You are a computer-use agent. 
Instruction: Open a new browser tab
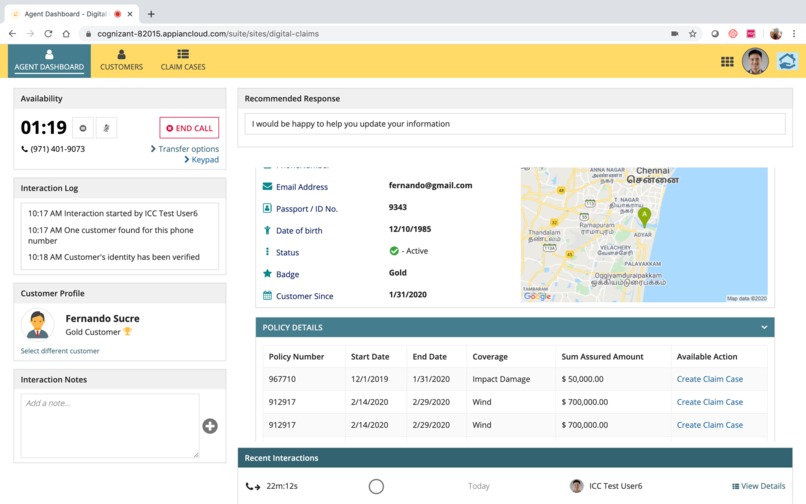point(151,14)
